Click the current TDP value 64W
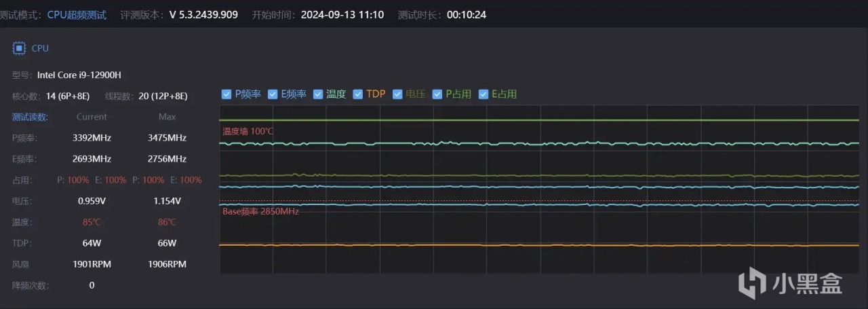Image resolution: width=868 pixels, height=309 pixels. pos(92,243)
